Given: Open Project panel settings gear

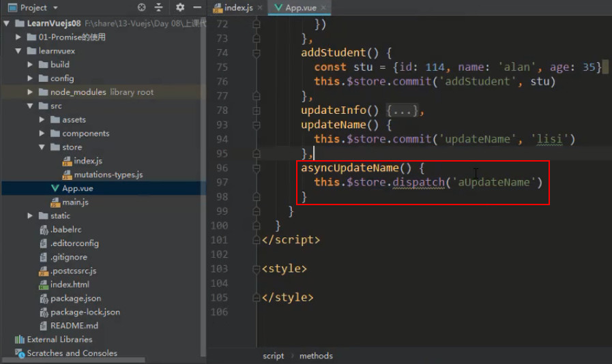Looking at the screenshot, I should coord(180,7).
